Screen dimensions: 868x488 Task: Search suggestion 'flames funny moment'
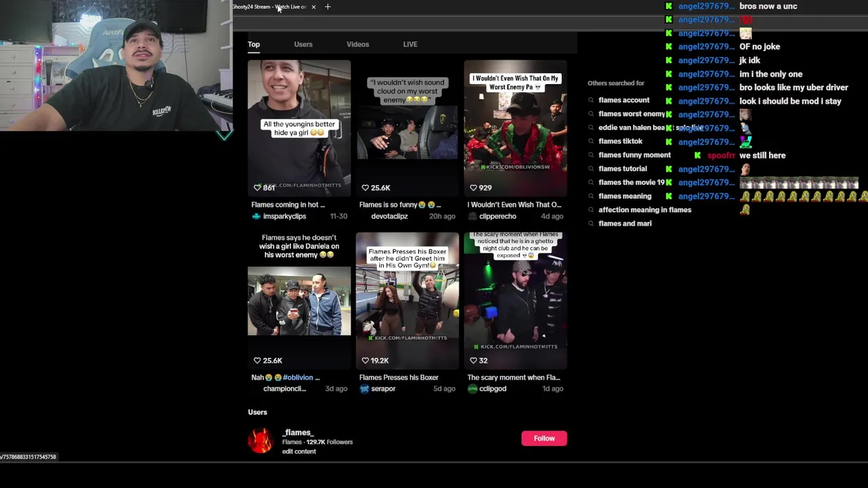(x=635, y=155)
